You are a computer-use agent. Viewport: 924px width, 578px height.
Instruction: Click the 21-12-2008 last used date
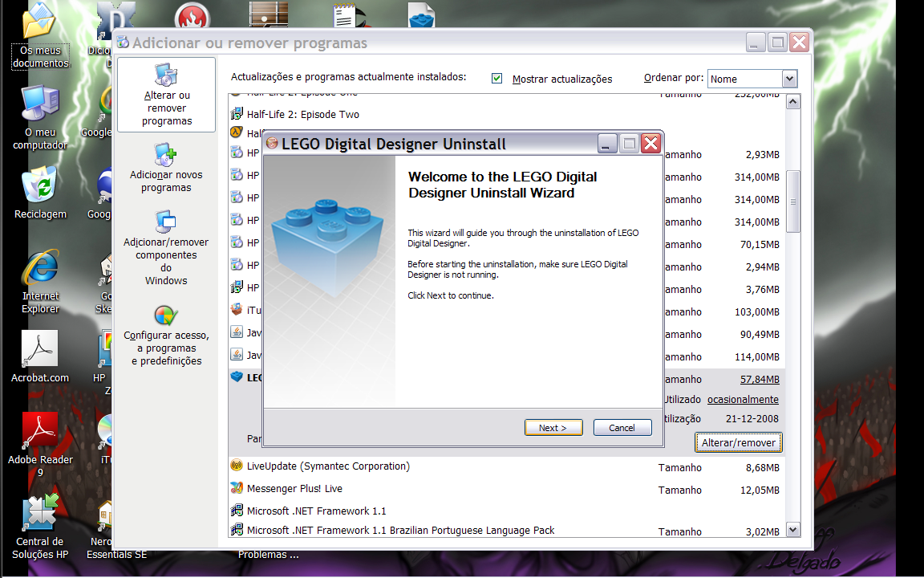[752, 419]
